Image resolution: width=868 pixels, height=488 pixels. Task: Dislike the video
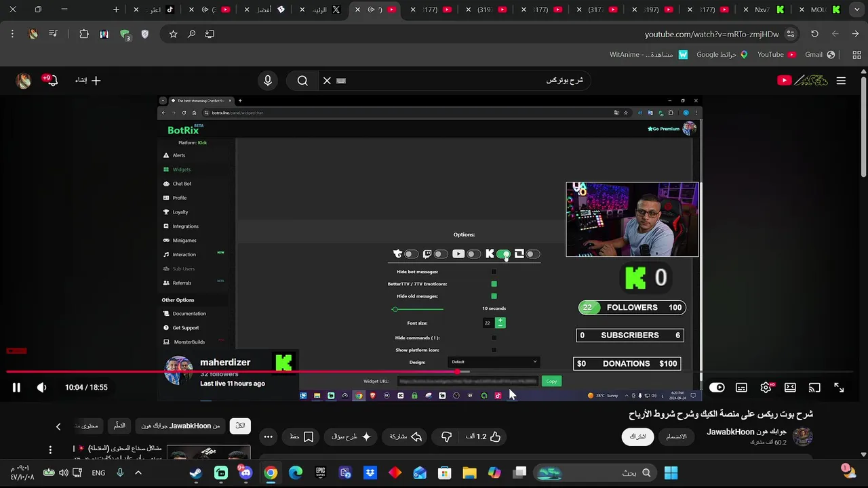[446, 436]
